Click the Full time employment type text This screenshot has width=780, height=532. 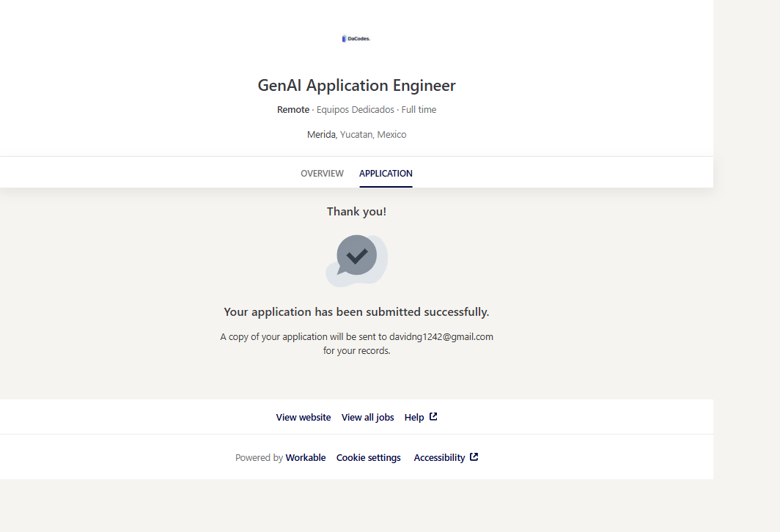point(419,110)
